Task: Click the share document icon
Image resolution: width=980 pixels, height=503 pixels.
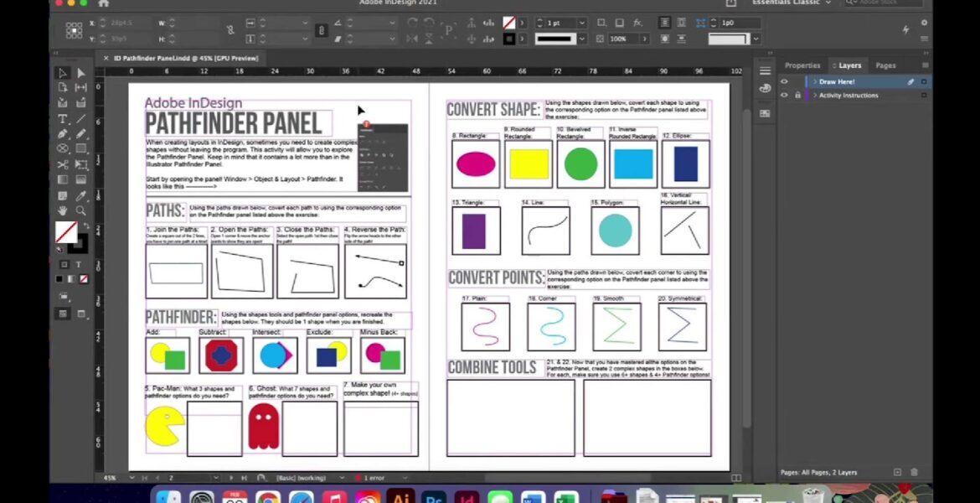Action: tap(730, 3)
